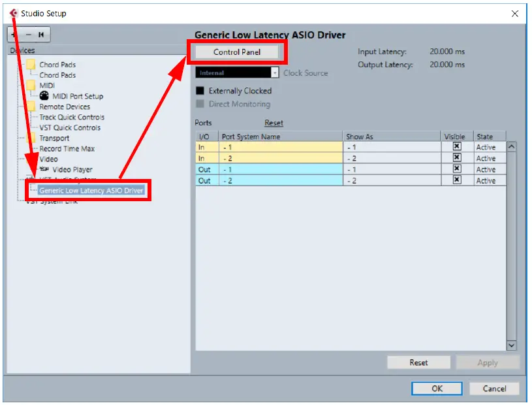Click the Show As column header

392,137
